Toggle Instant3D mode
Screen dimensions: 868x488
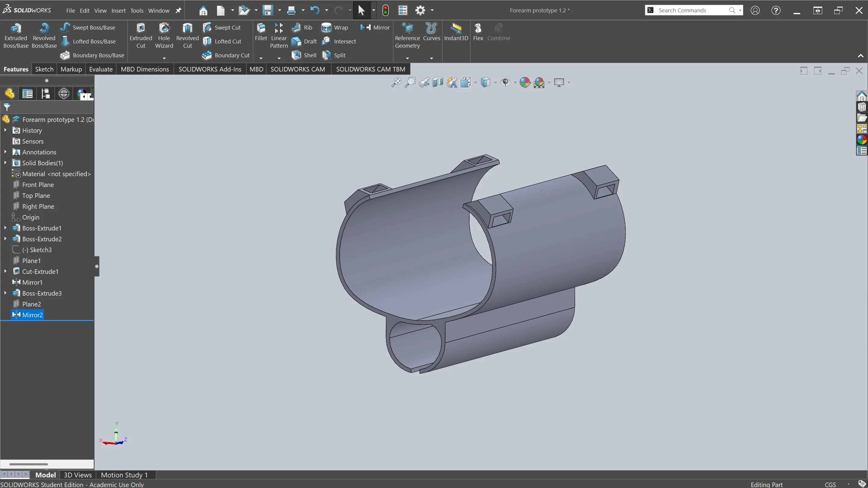[x=456, y=32]
